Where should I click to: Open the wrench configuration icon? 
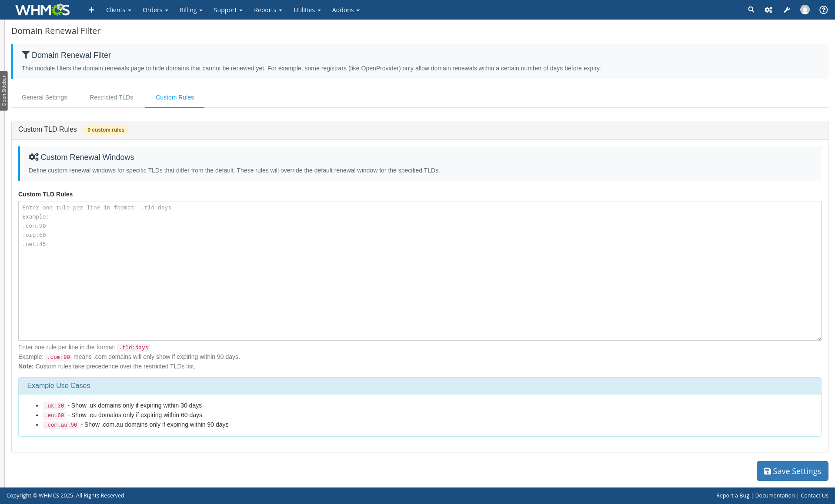[x=787, y=10]
